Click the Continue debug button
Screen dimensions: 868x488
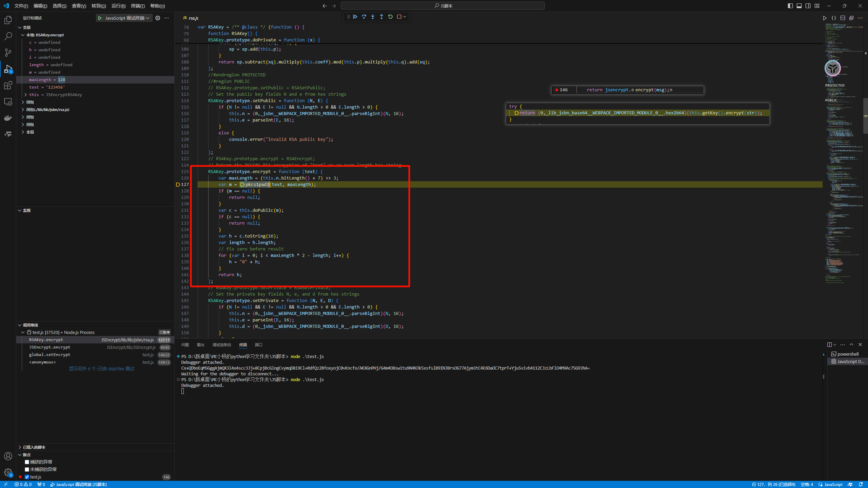click(355, 17)
